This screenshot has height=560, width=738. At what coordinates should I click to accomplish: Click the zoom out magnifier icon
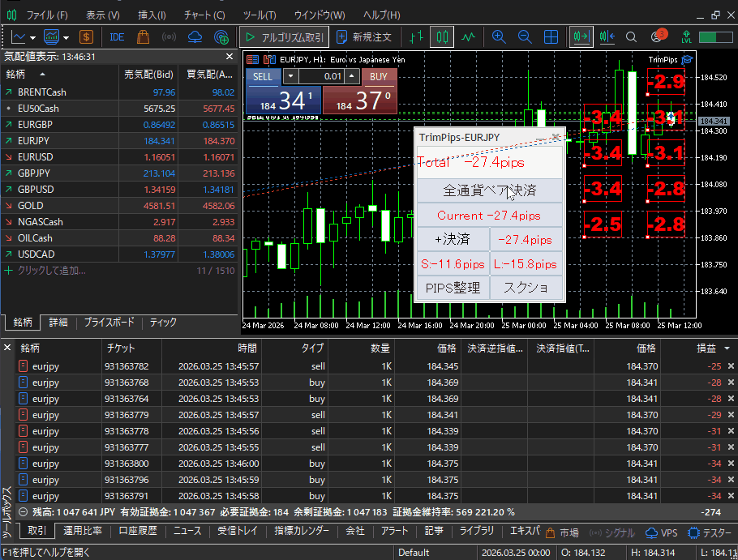pos(525,37)
